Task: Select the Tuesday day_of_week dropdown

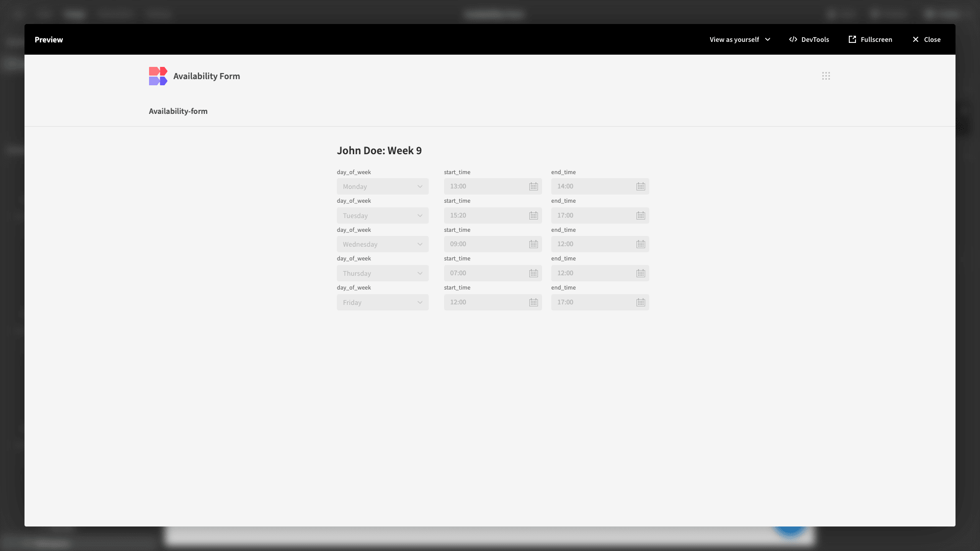Action: [x=382, y=215]
